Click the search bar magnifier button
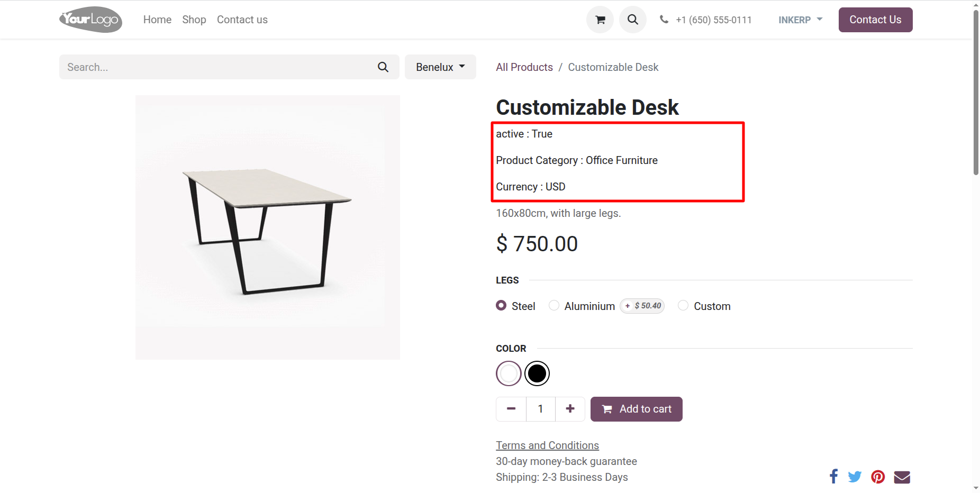The height and width of the screenshot is (493, 980). click(383, 67)
